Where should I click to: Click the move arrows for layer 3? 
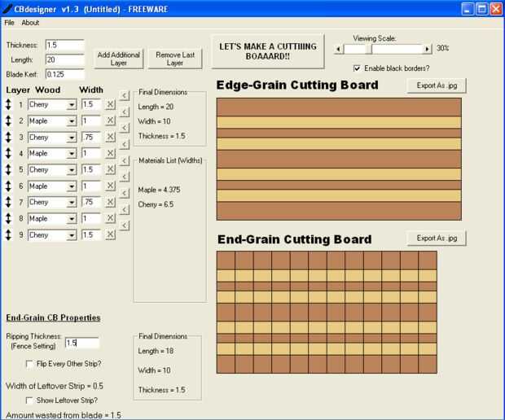8,137
